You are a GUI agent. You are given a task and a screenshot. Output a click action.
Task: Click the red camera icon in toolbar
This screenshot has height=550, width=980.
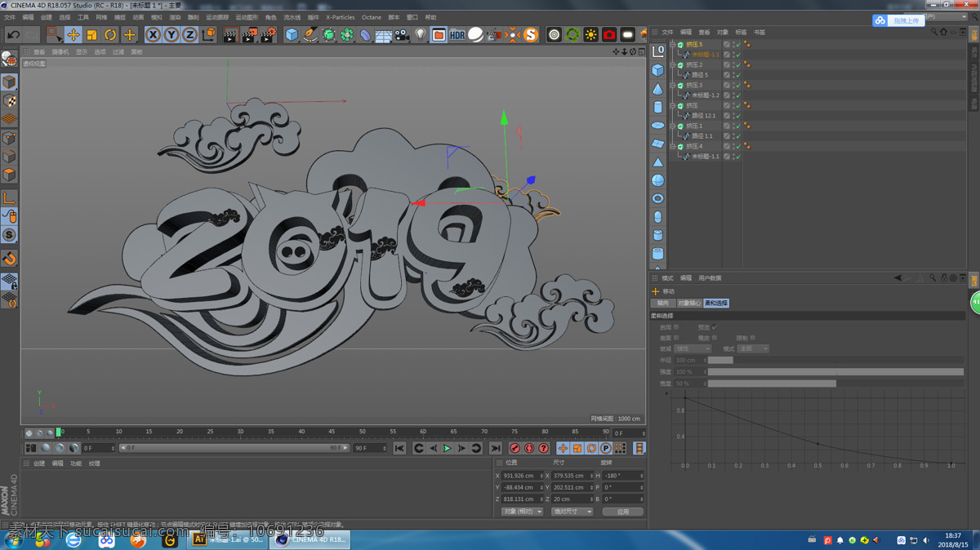[x=609, y=34]
